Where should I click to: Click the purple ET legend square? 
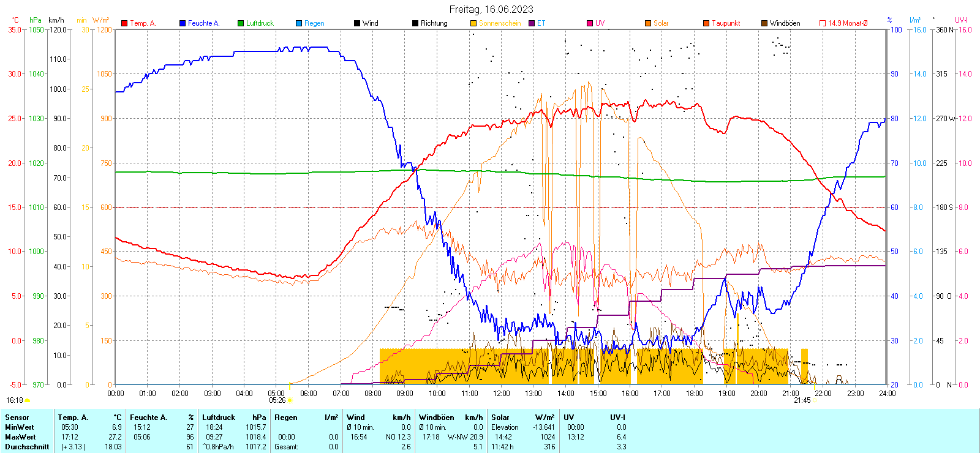pos(532,23)
